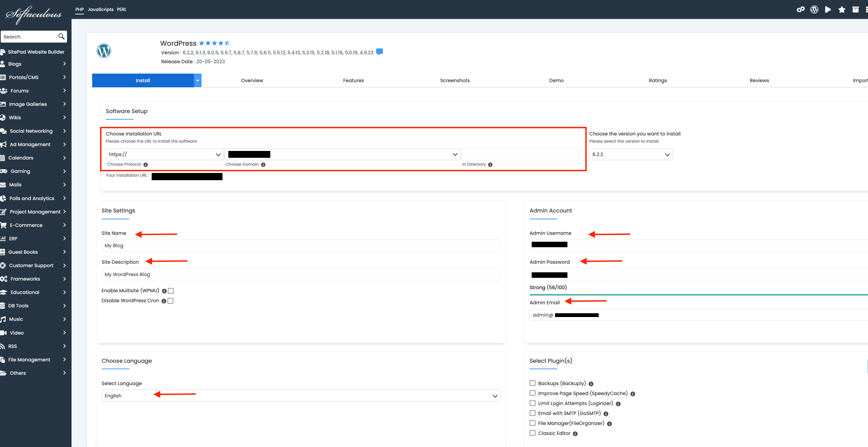
Task: Click the WordPress logo icon
Action: coord(104,51)
